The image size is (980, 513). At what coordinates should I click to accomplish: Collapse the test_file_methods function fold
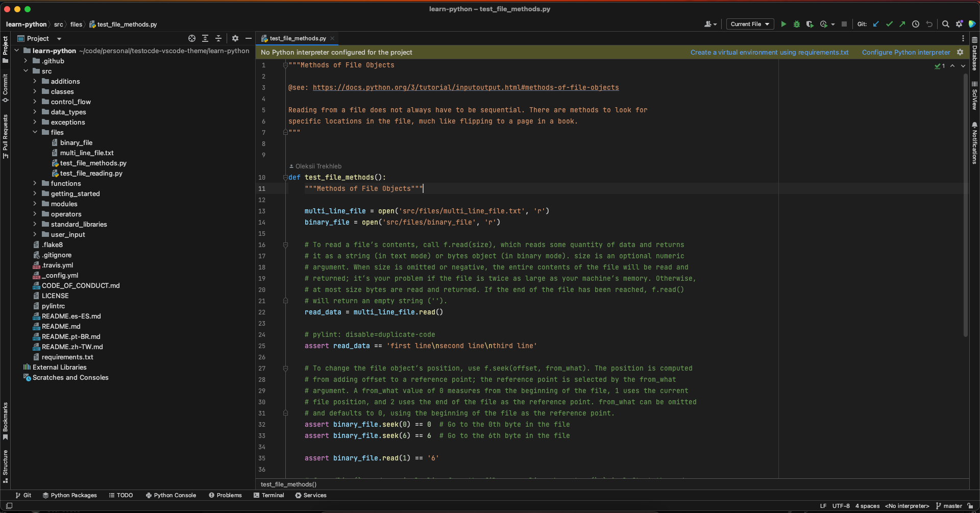tap(285, 177)
